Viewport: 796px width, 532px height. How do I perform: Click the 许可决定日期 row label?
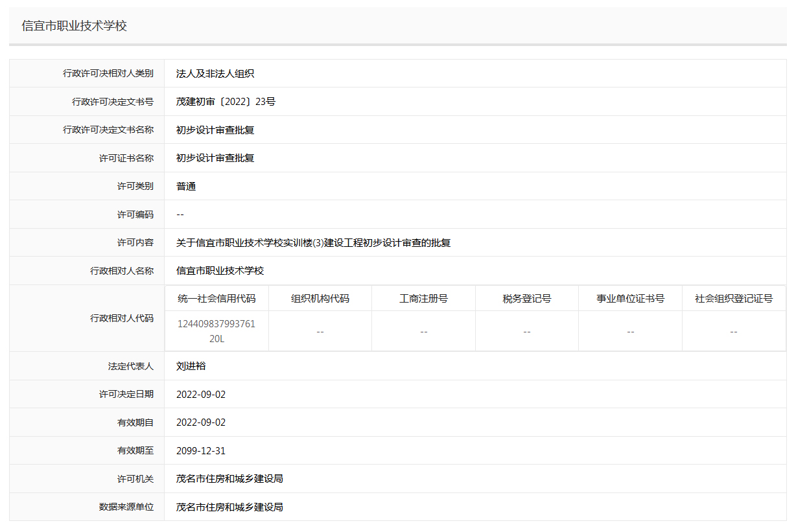click(126, 394)
